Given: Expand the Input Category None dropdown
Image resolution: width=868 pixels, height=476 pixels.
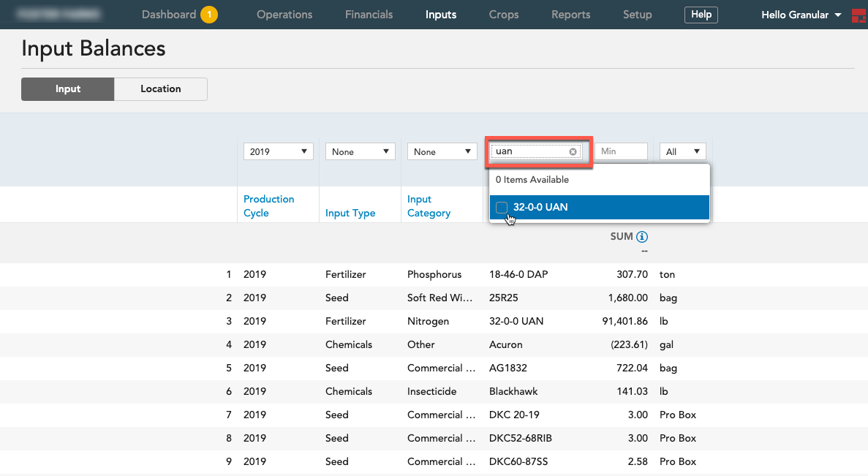Looking at the screenshot, I should point(442,151).
